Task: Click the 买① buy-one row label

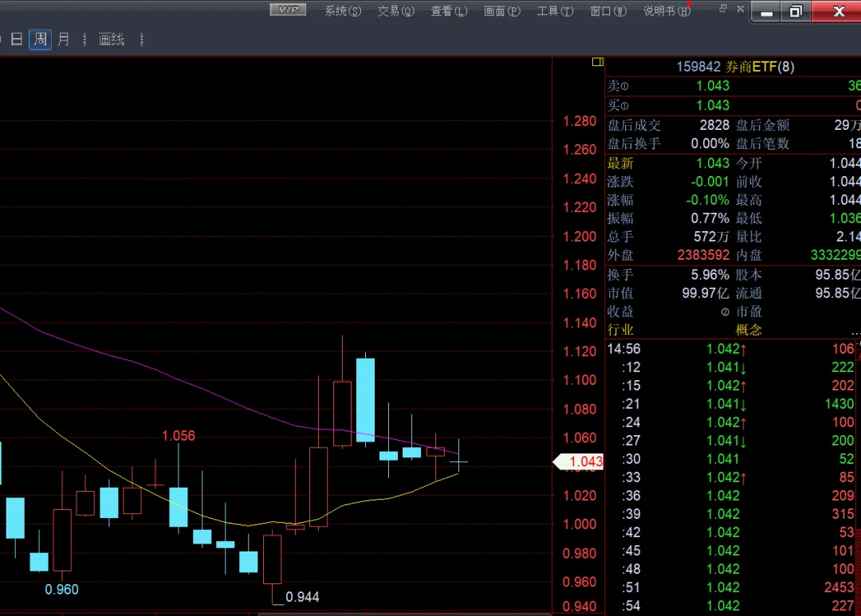Action: [618, 105]
